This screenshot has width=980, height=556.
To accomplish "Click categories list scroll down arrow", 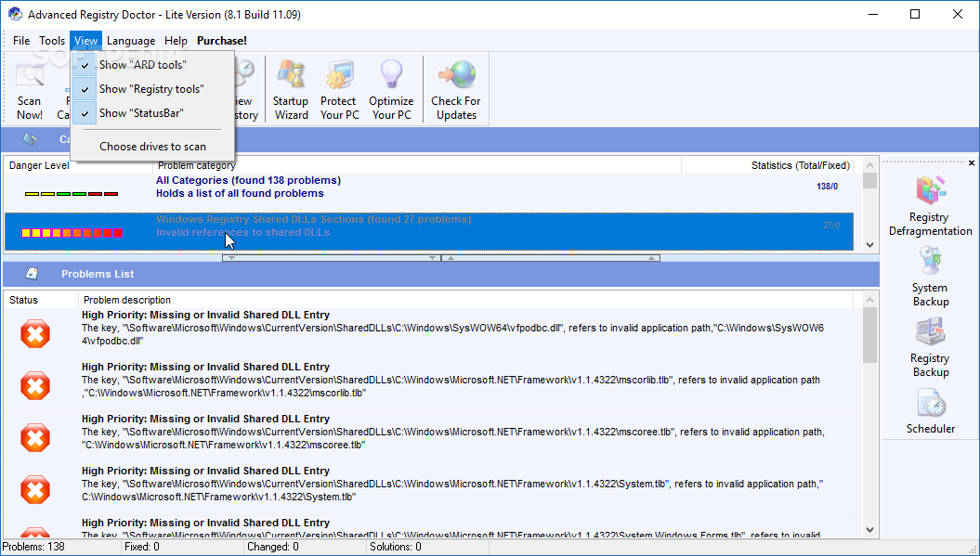I will pos(870,245).
